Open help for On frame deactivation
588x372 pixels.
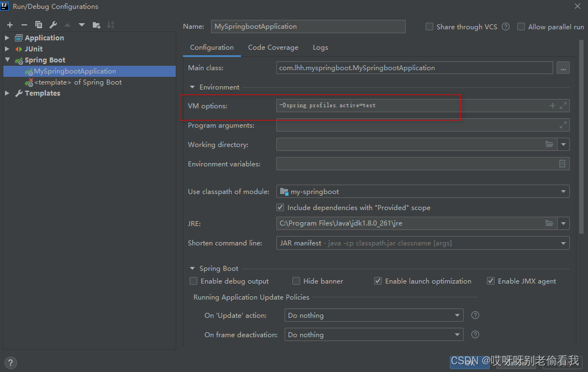tap(475, 334)
